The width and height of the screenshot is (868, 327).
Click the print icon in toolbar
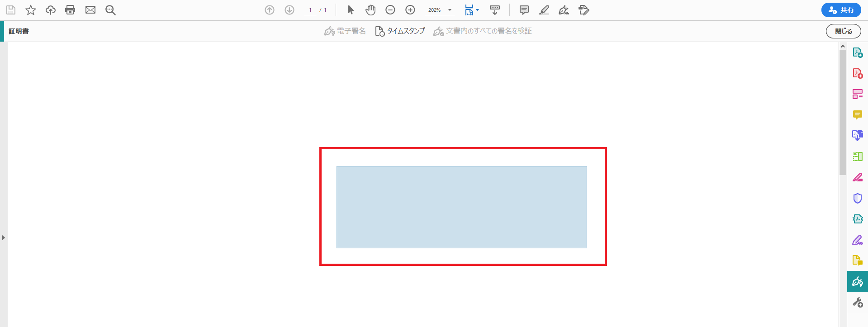pyautogui.click(x=70, y=10)
